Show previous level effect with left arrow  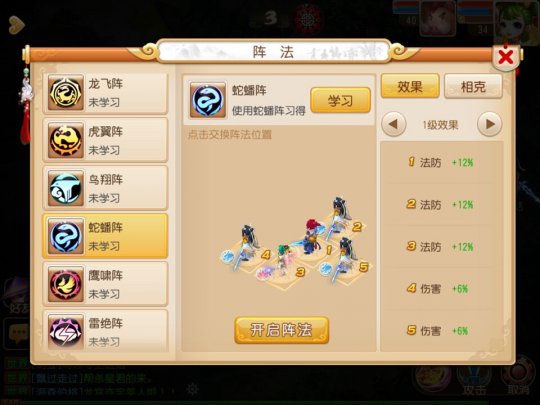(394, 124)
